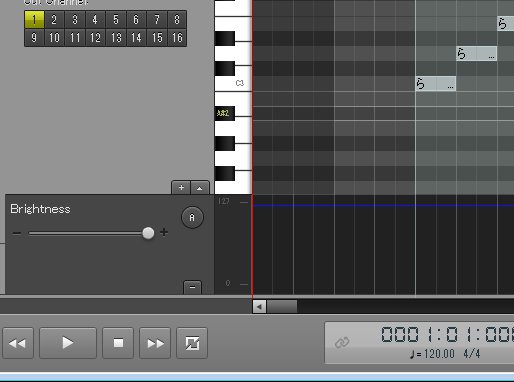
Task: Click the Brightness slider minus sign
Action: (17, 233)
